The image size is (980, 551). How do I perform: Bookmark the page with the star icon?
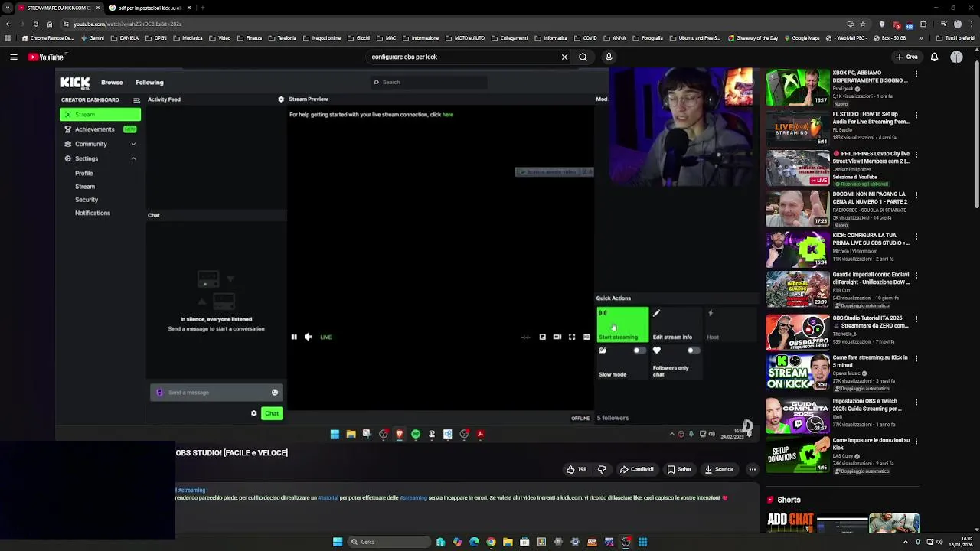point(863,24)
